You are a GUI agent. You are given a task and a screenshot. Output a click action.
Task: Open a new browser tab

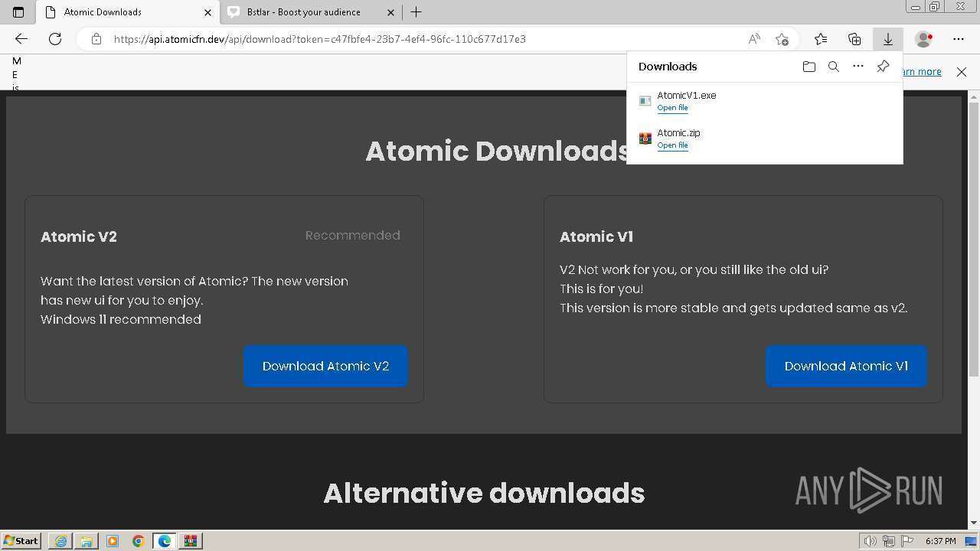[x=416, y=12]
